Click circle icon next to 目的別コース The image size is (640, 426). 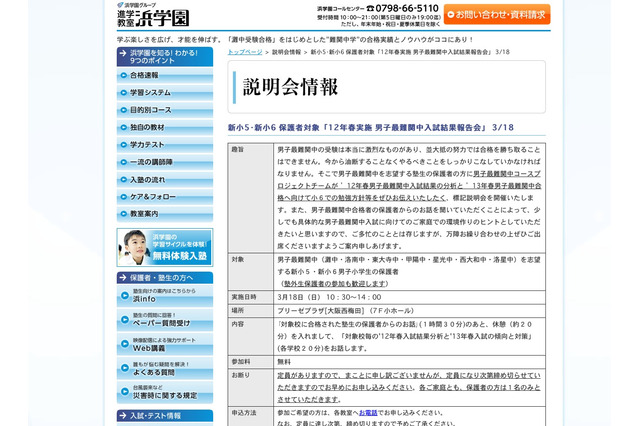(124, 110)
